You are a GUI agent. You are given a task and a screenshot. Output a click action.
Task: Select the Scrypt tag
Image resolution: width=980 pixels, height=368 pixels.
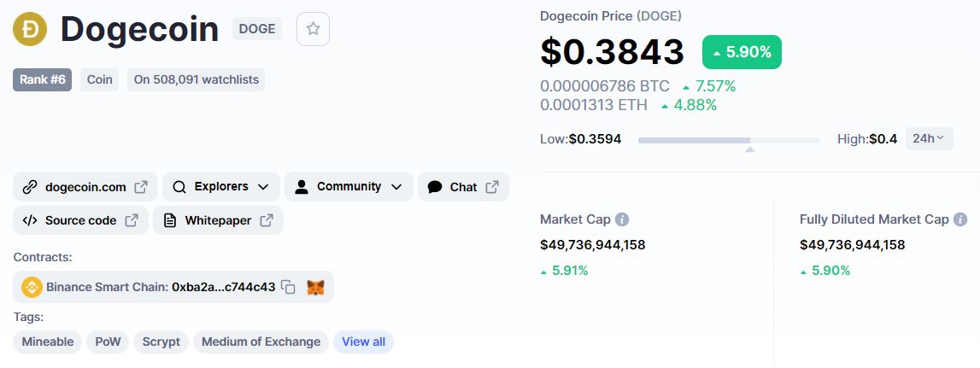pos(161,342)
